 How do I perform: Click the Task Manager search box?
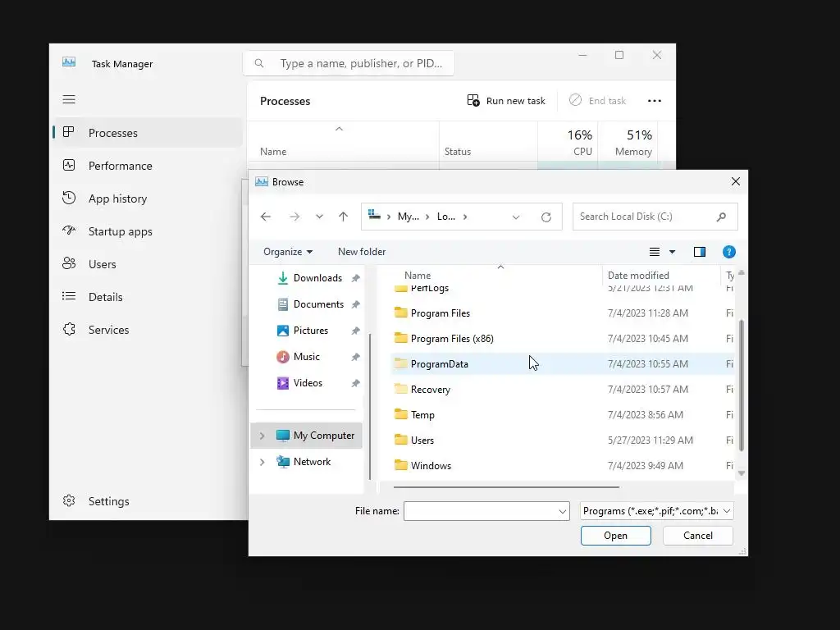pyautogui.click(x=349, y=63)
